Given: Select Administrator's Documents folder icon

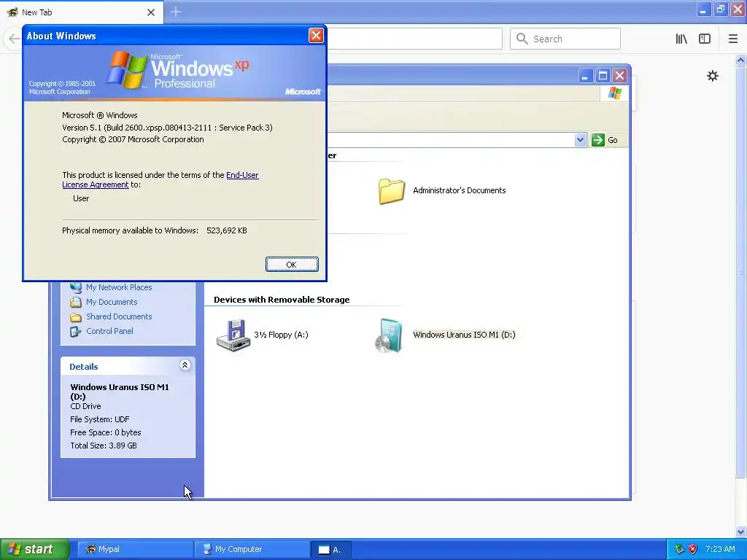Looking at the screenshot, I should [391, 191].
